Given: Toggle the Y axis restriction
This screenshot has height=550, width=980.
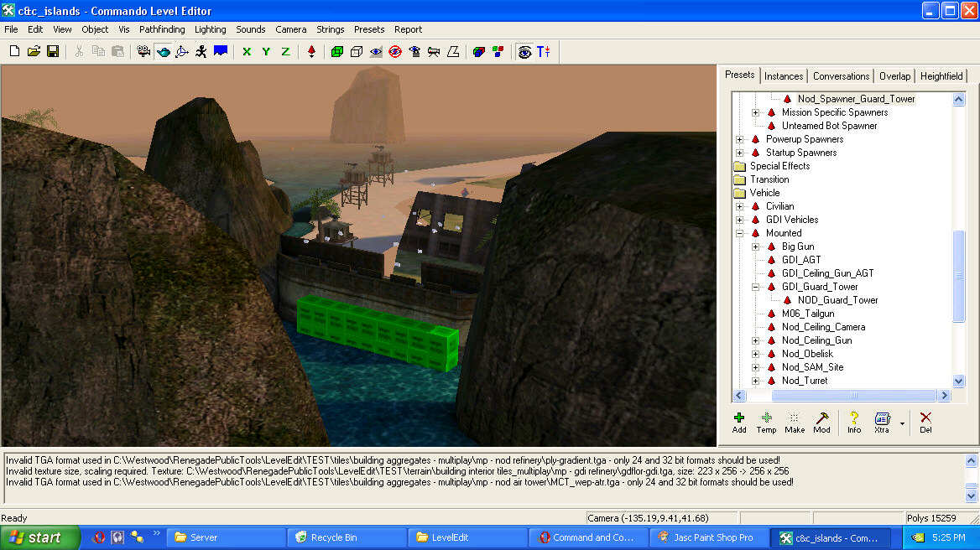Looking at the screenshot, I should 266,51.
